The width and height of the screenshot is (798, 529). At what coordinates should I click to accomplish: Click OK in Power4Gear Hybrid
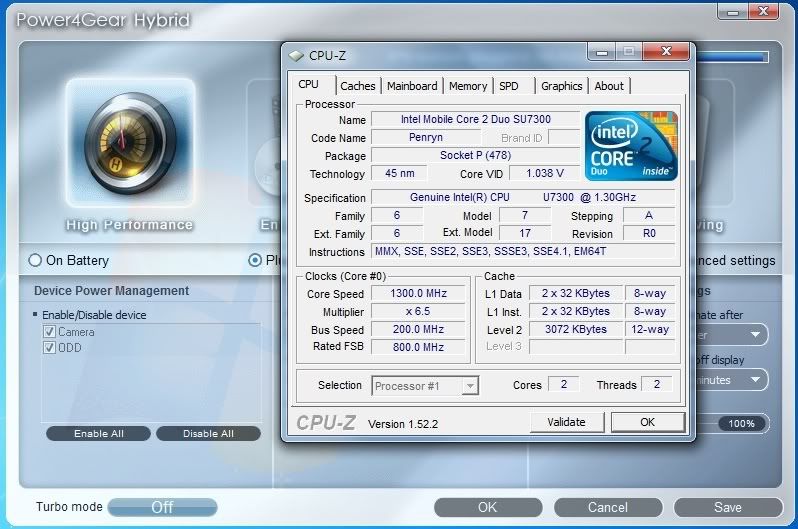488,508
